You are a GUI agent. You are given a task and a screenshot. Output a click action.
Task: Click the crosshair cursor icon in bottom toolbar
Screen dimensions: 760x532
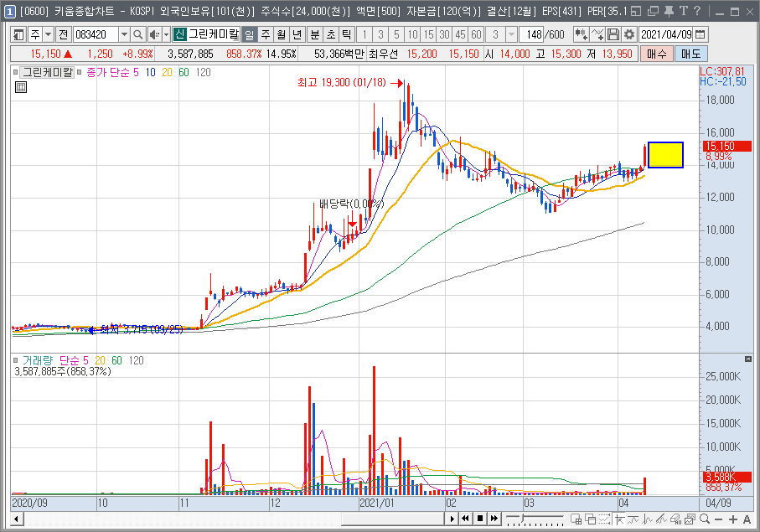(x=619, y=519)
